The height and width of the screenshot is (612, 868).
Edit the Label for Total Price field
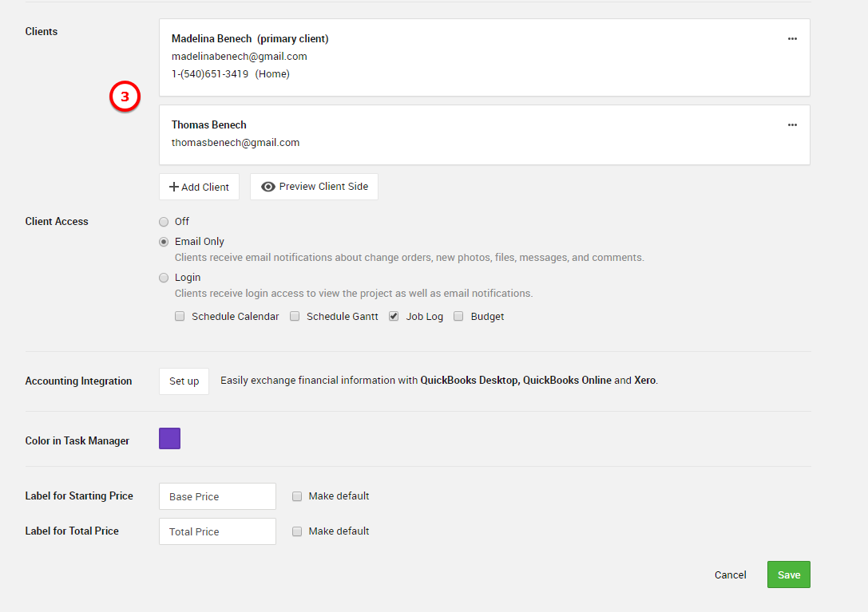point(217,531)
